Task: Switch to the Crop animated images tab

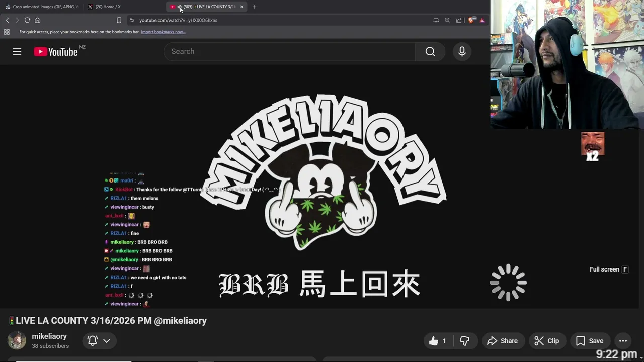Action: click(42, 7)
